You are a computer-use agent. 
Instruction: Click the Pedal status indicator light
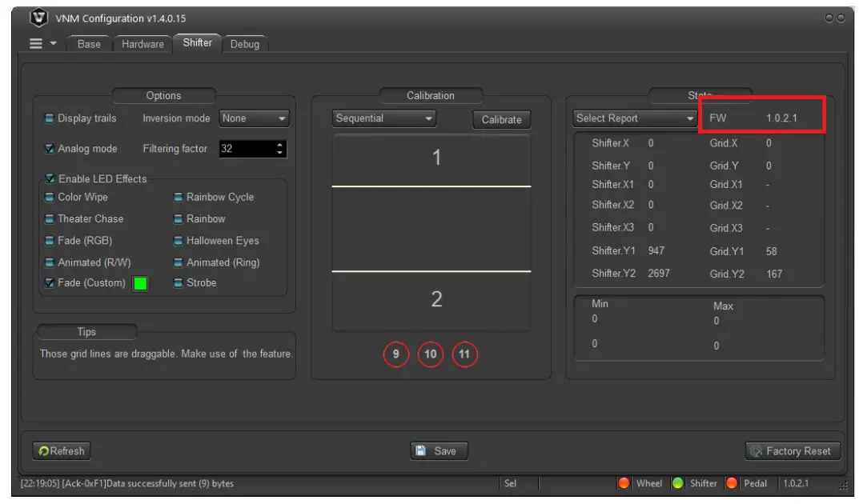(x=730, y=483)
